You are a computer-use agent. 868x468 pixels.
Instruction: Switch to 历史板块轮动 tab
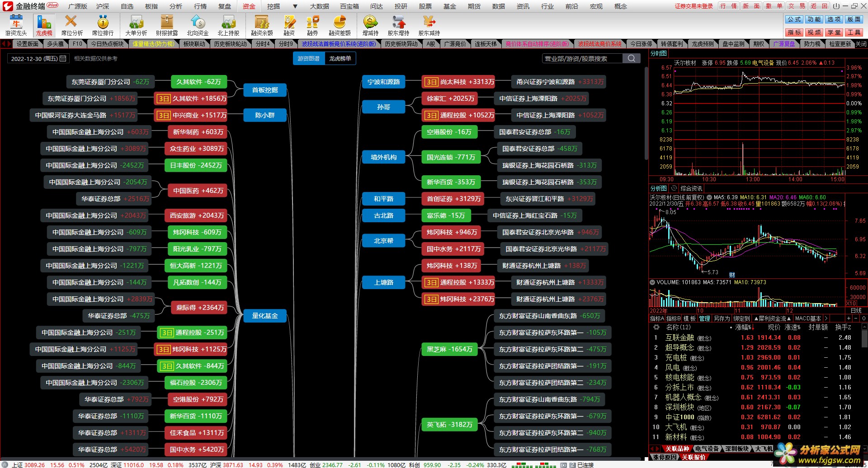231,44
